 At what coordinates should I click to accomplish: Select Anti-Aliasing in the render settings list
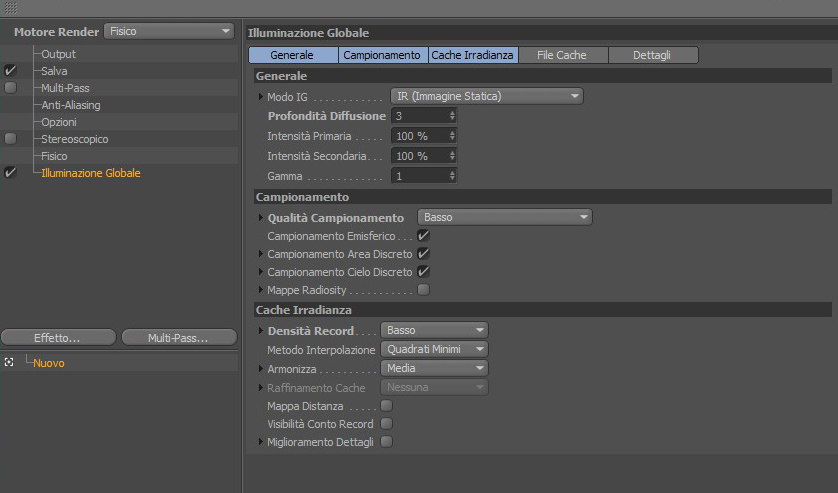pyautogui.click(x=71, y=105)
